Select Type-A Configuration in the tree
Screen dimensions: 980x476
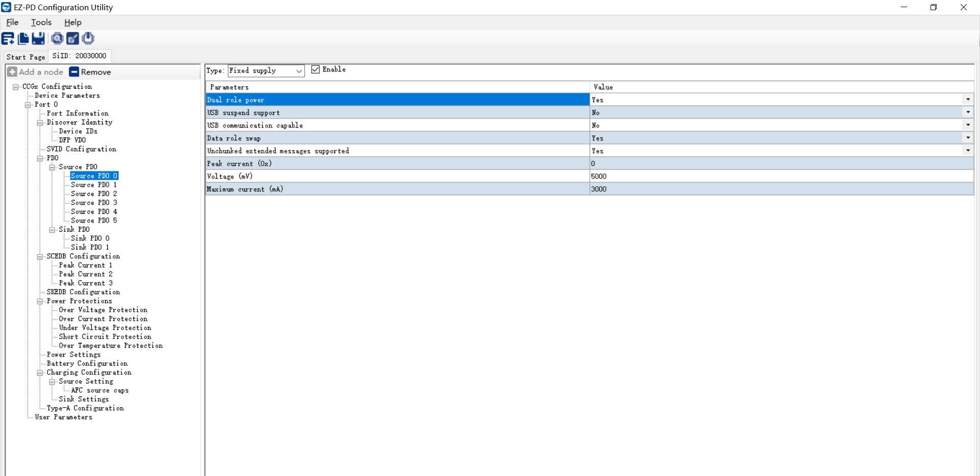click(85, 408)
